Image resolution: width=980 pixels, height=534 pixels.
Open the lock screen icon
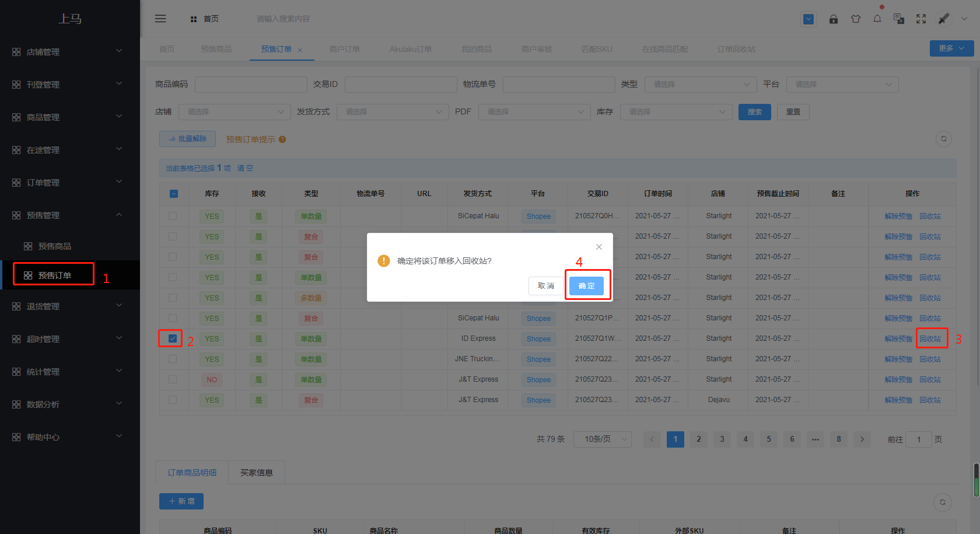(x=834, y=19)
